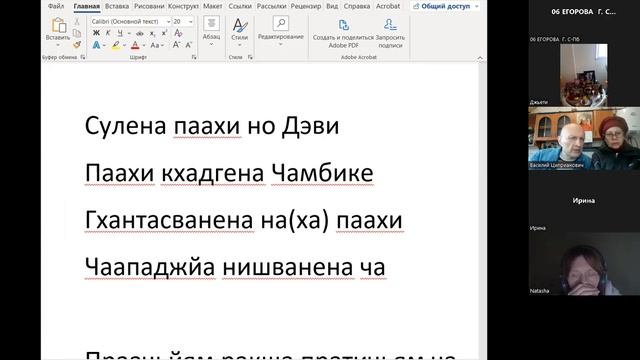640x360 pixels.
Task: Open the font size 20 dropdown
Action: pyautogui.click(x=191, y=21)
